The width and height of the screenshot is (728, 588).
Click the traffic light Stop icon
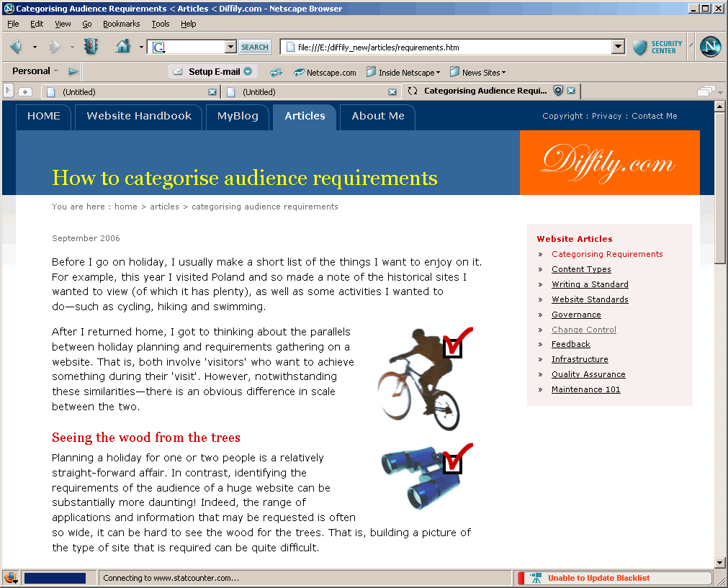point(91,46)
